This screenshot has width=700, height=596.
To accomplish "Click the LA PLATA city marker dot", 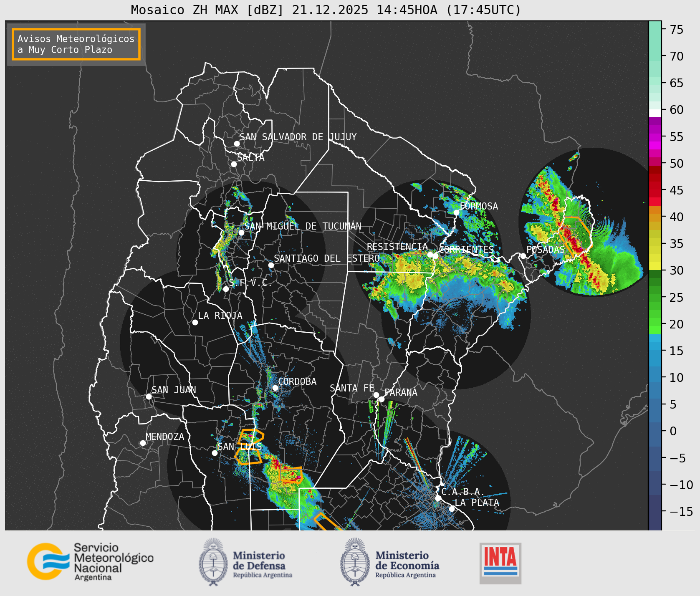I will [452, 509].
